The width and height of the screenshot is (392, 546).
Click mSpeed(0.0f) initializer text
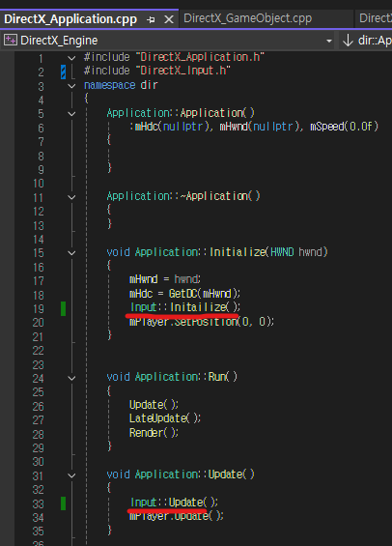(x=344, y=126)
